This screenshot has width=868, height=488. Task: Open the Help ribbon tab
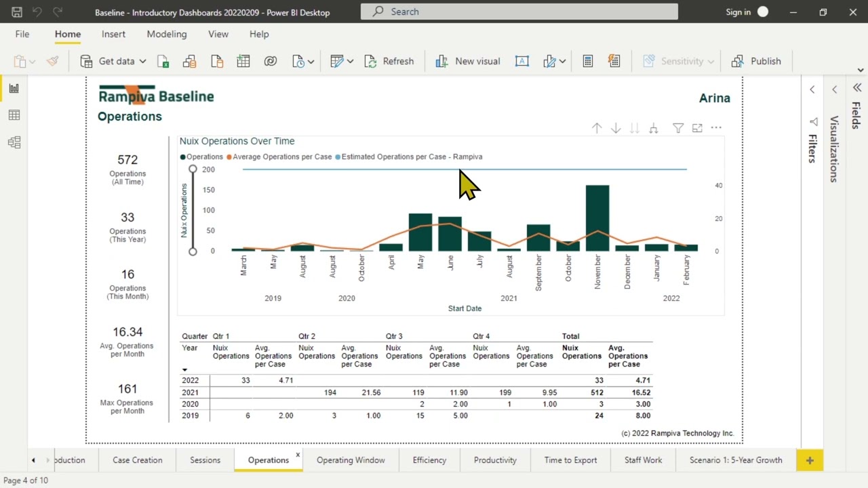(x=259, y=34)
